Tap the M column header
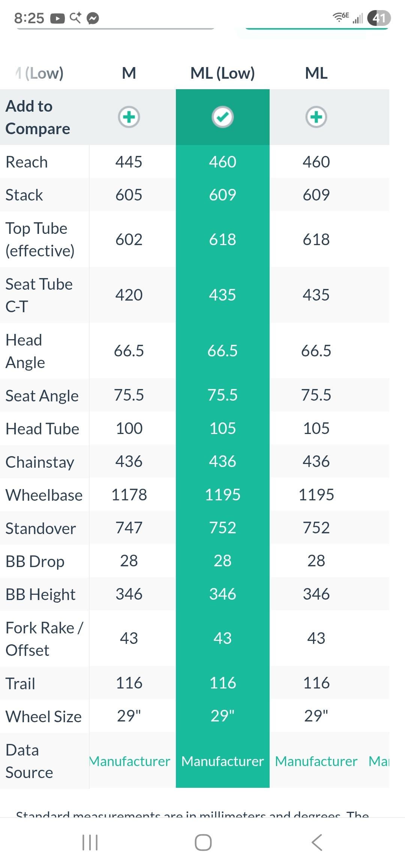 click(x=129, y=73)
